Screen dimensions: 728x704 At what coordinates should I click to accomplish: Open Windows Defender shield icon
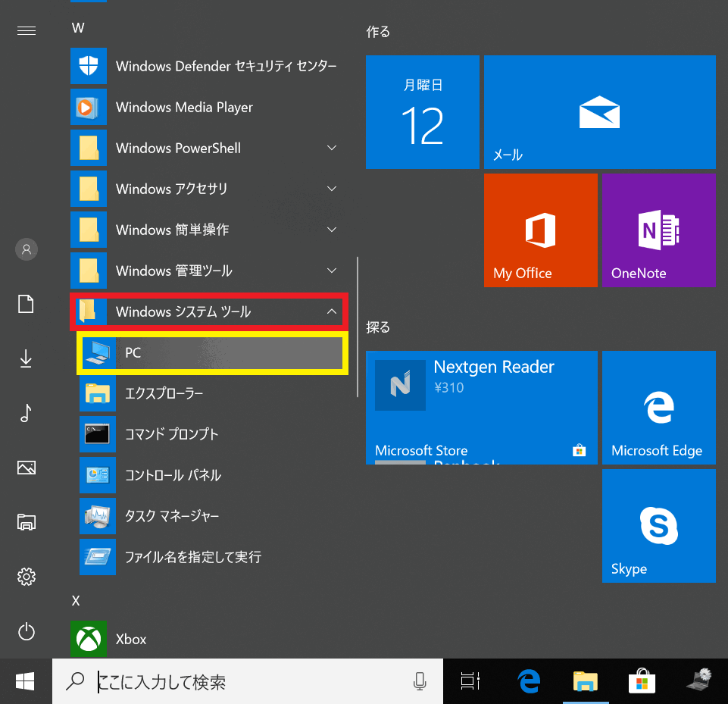tap(89, 66)
